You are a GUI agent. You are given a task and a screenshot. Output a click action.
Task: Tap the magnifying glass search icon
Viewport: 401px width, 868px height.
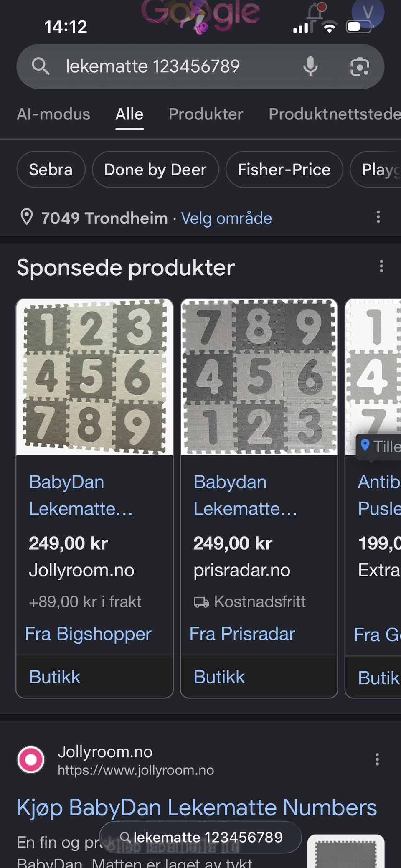(x=41, y=66)
